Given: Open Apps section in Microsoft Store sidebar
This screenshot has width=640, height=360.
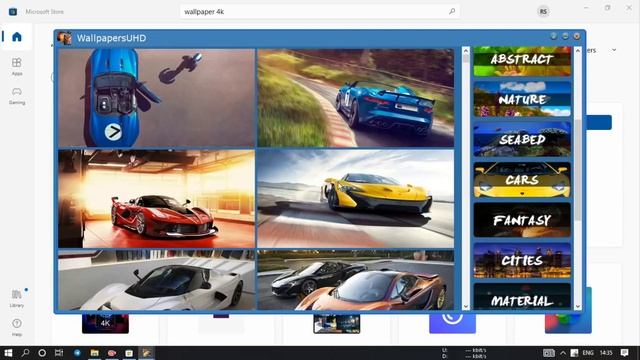Looking at the screenshot, I should pyautogui.click(x=17, y=67).
